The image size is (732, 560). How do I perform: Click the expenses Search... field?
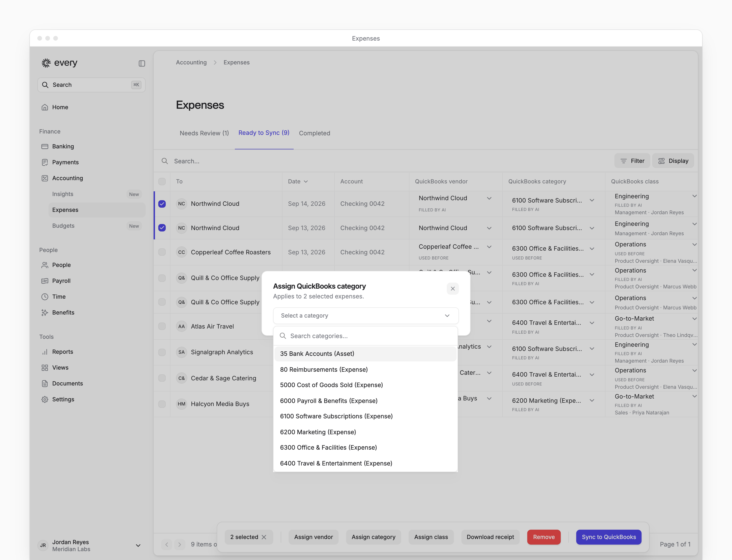point(384,161)
